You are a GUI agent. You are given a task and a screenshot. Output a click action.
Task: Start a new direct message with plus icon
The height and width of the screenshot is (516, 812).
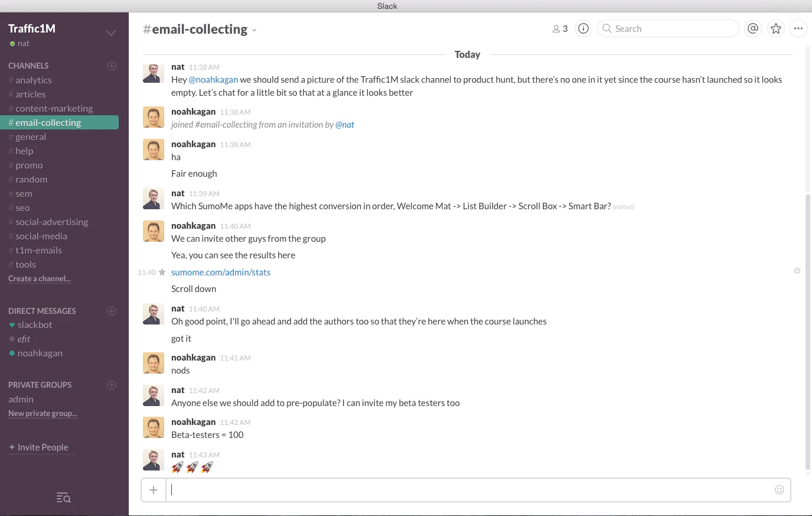(112, 311)
